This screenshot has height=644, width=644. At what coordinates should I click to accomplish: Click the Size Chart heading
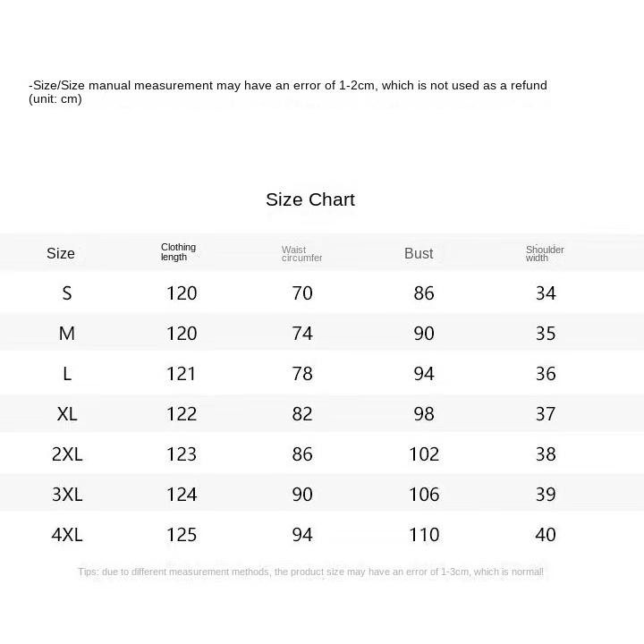tap(310, 199)
